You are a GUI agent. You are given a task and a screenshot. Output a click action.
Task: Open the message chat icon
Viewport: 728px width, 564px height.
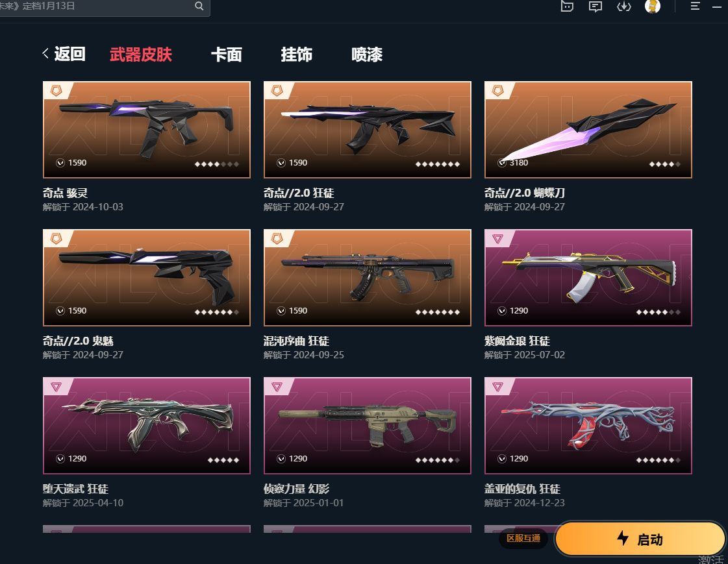pos(596,6)
